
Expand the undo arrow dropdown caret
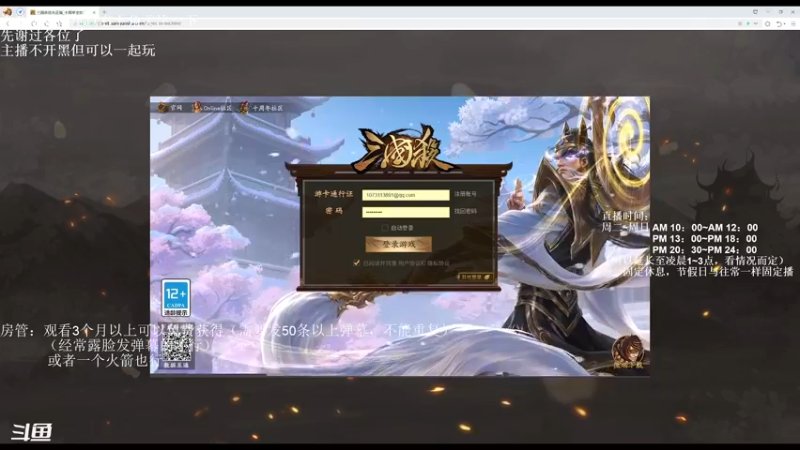784,23
